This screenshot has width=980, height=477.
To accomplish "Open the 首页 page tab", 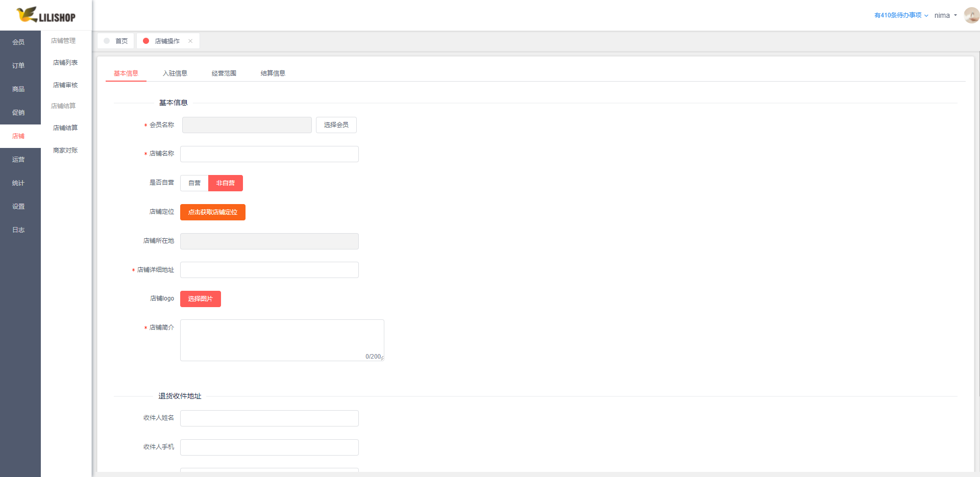I will pyautogui.click(x=116, y=41).
